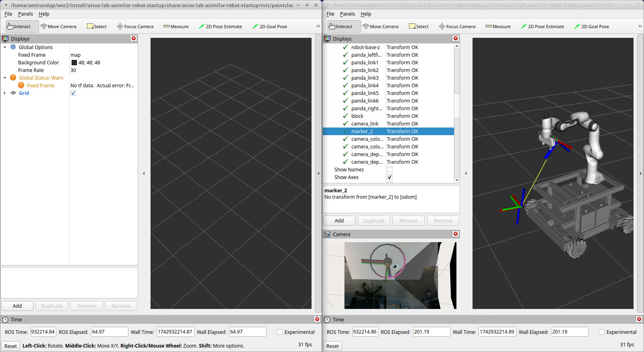
Task: Open the Help menu in right window
Action: click(x=365, y=14)
